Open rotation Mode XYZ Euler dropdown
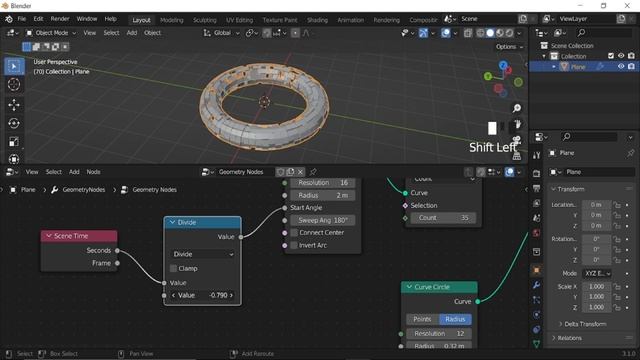The width and height of the screenshot is (640, 360). (597, 273)
